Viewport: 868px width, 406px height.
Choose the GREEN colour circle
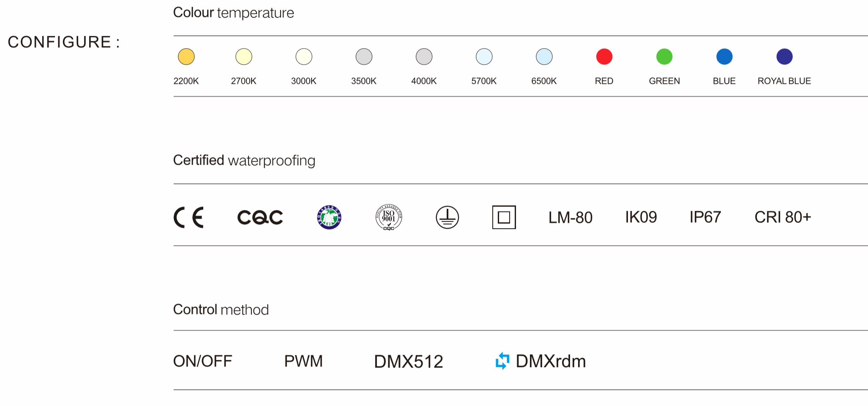coord(664,57)
